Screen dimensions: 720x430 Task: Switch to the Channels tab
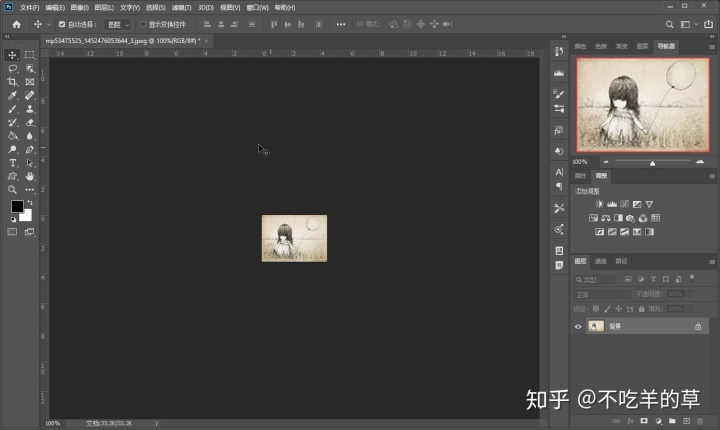click(601, 261)
